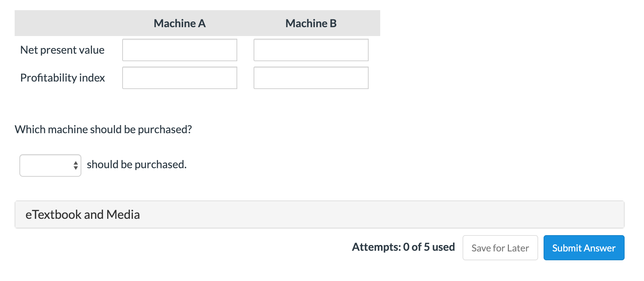
Task: Focus the empty Profitability index input for Machine B
Action: [310, 78]
